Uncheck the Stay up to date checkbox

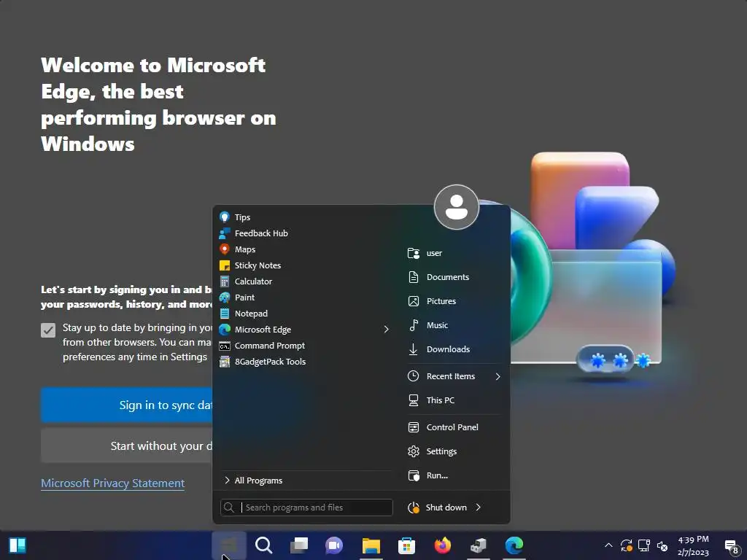[48, 330]
